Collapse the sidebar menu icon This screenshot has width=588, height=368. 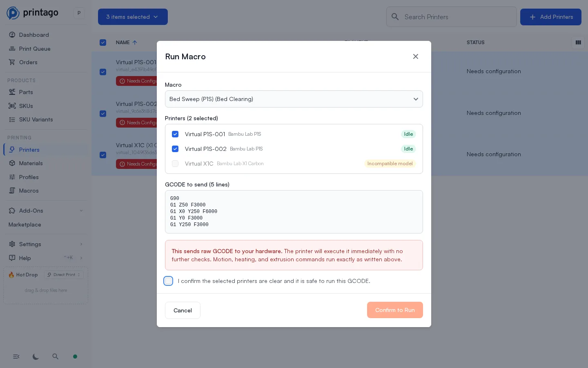(16, 357)
